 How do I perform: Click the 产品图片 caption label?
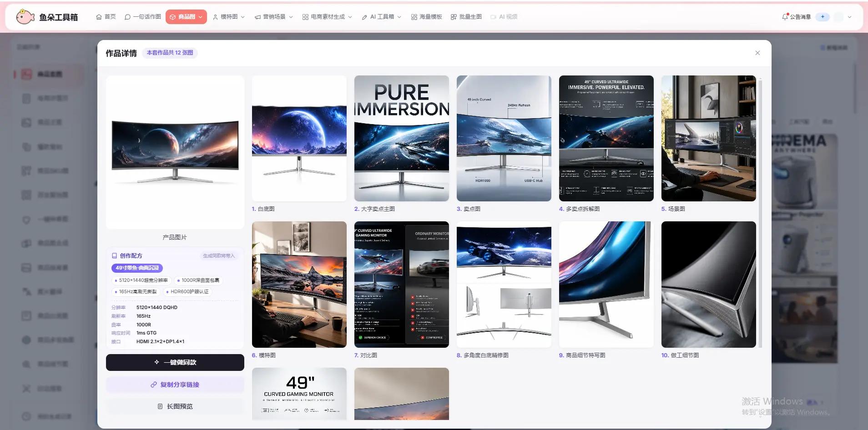[x=175, y=237]
